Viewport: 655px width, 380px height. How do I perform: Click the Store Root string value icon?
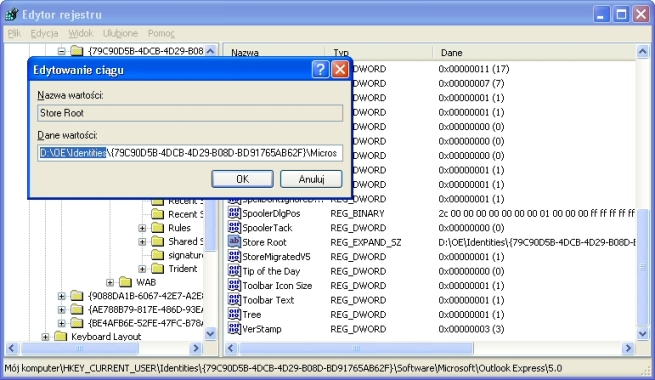pos(234,242)
